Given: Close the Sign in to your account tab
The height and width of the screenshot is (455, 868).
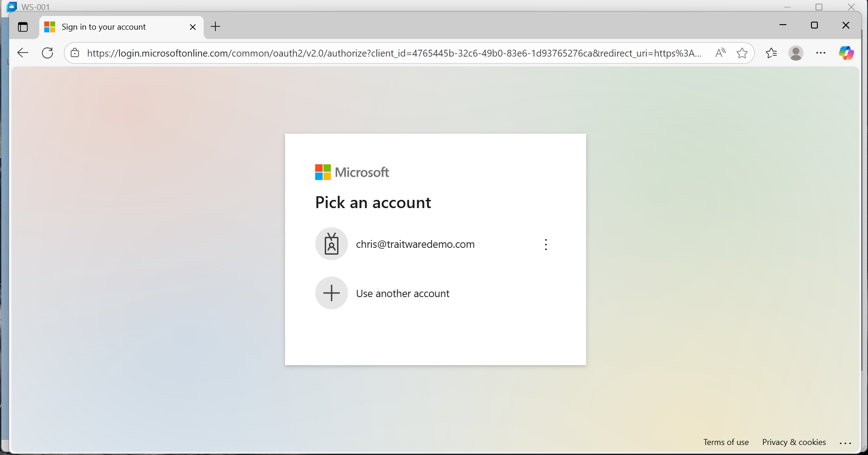Looking at the screenshot, I should pos(192,27).
